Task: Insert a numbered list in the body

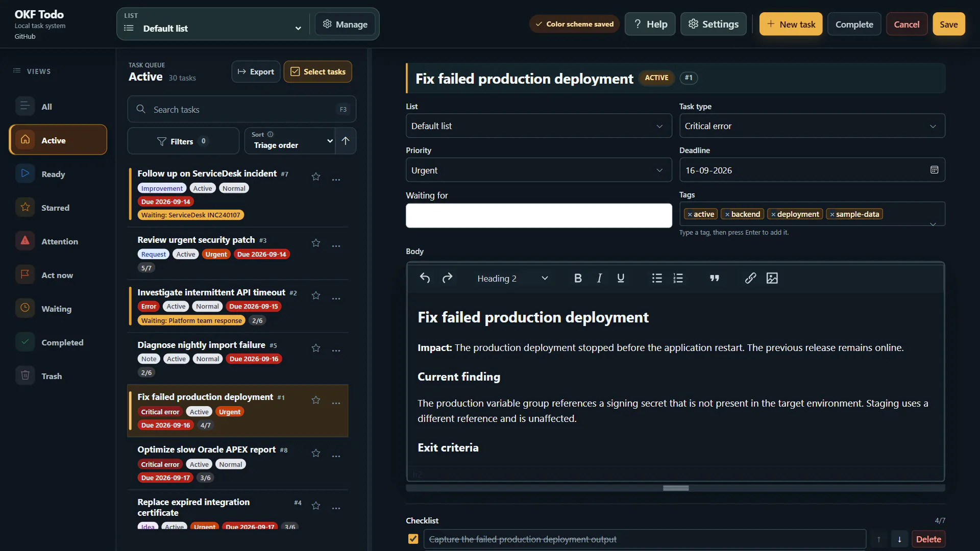Action: tap(678, 278)
